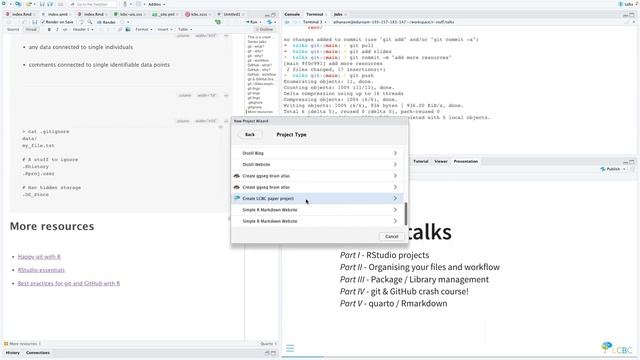Screen dimensions: 640x360
Task: Click Back in New Project Wizard
Action: 250,134
